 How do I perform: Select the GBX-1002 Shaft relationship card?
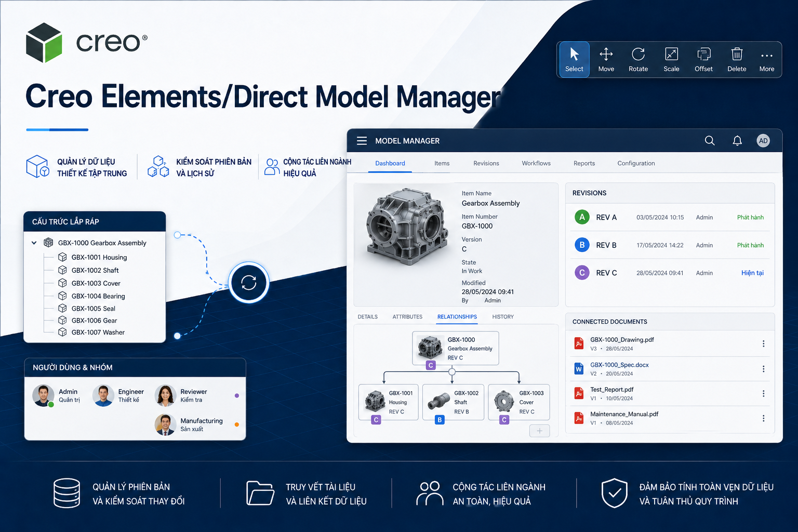click(453, 402)
